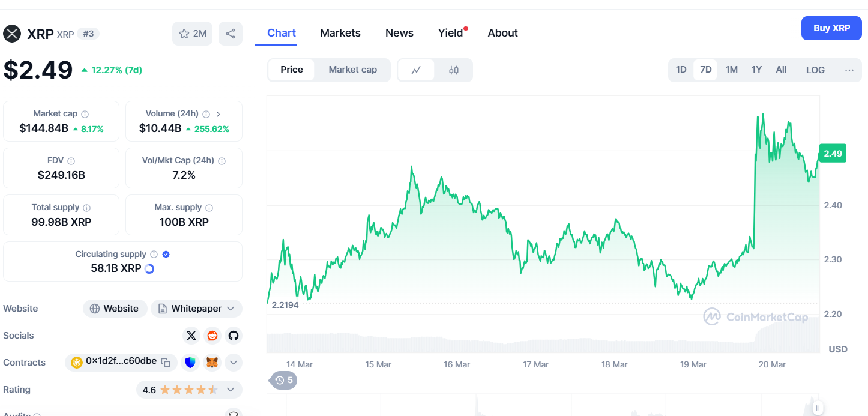Click the verified badge beside Circulating supply
The width and height of the screenshot is (868, 416).
click(x=166, y=255)
